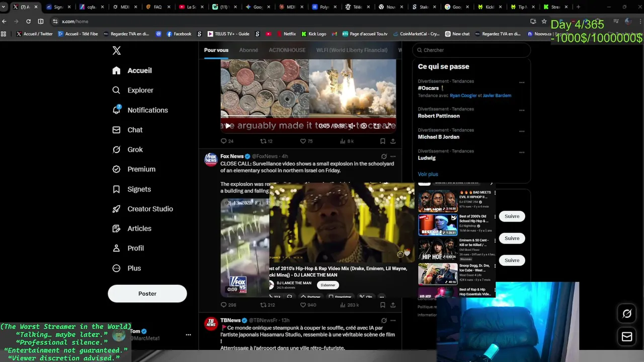Viewport: 644px width, 362px height.
Task: Switch to the Pour vous tab
Action: (x=216, y=50)
